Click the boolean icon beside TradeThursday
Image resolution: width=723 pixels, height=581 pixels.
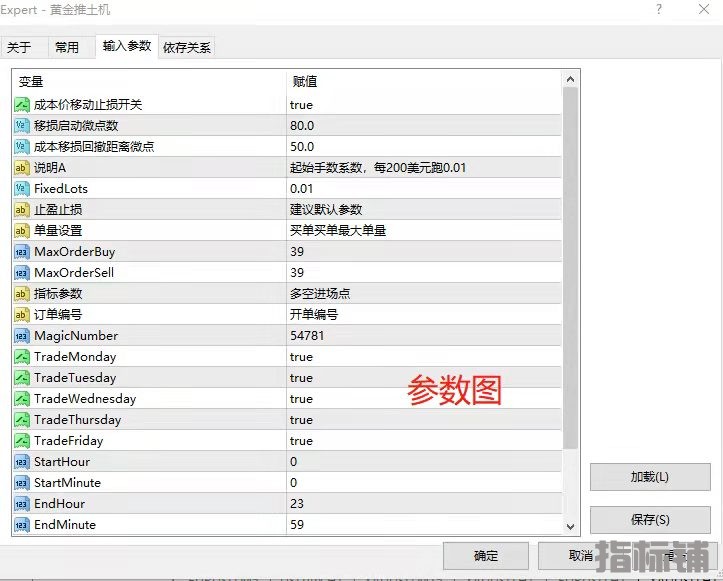coord(22,420)
